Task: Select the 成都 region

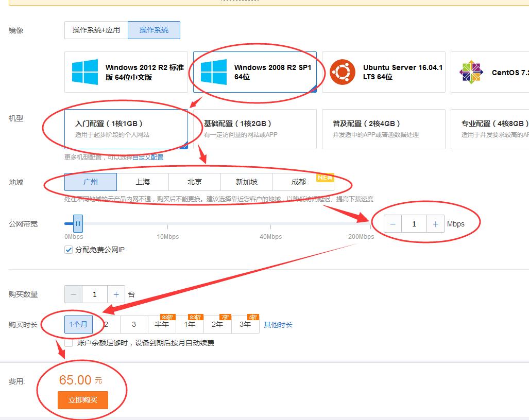Action: pyautogui.click(x=303, y=182)
